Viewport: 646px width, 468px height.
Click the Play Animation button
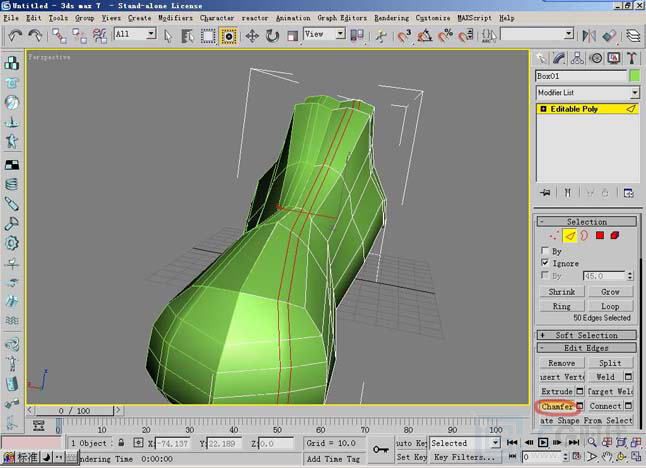[543, 442]
